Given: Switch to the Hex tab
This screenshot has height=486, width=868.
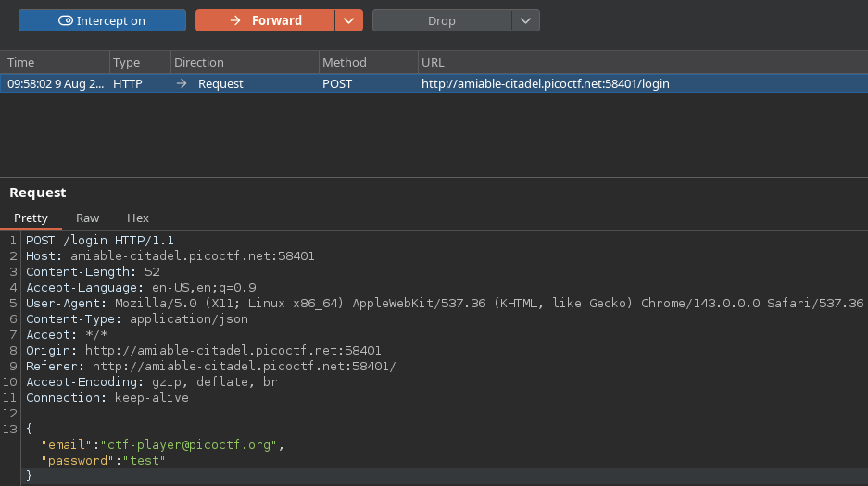Looking at the screenshot, I should 138,218.
